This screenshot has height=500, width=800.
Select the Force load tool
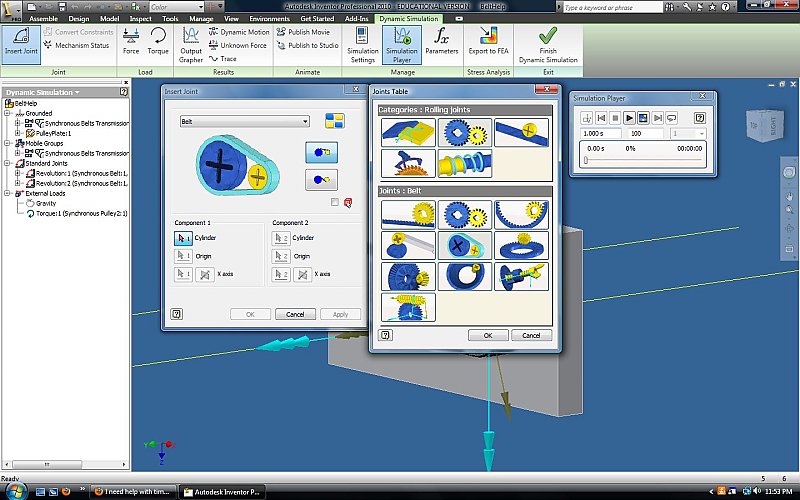(131, 41)
